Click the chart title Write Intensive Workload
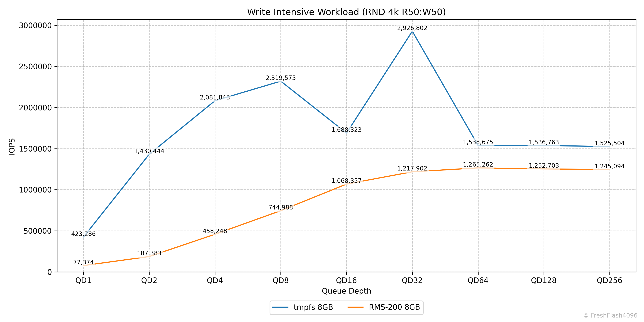 coord(346,12)
